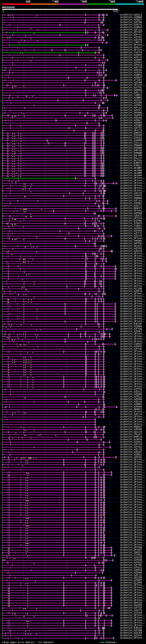Click the UniRef100_A2DWE9 hit name
The image size is (146, 644).
pyautogui.click(x=131, y=98)
